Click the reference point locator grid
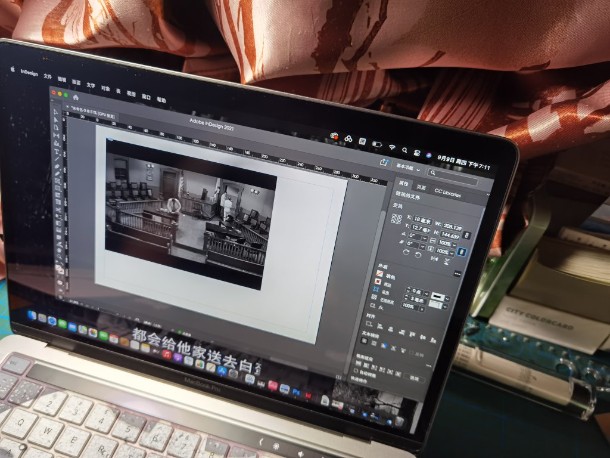The image size is (610, 458). coord(396,218)
